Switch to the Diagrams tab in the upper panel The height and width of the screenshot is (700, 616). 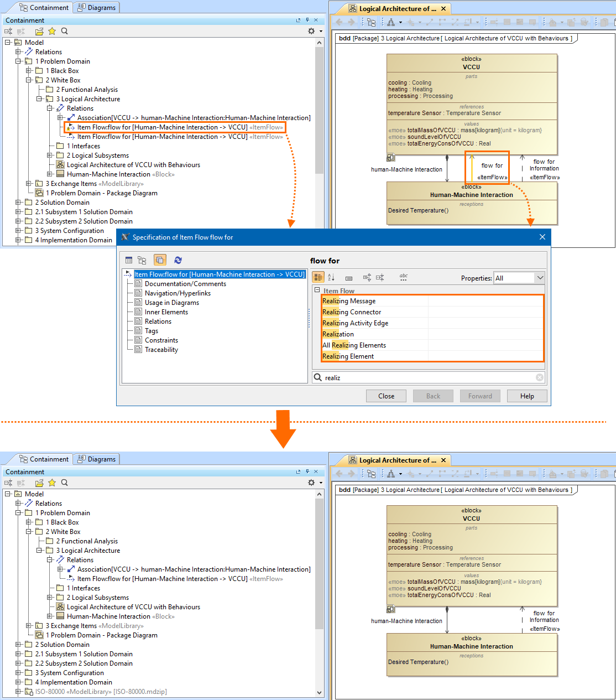[x=96, y=8]
